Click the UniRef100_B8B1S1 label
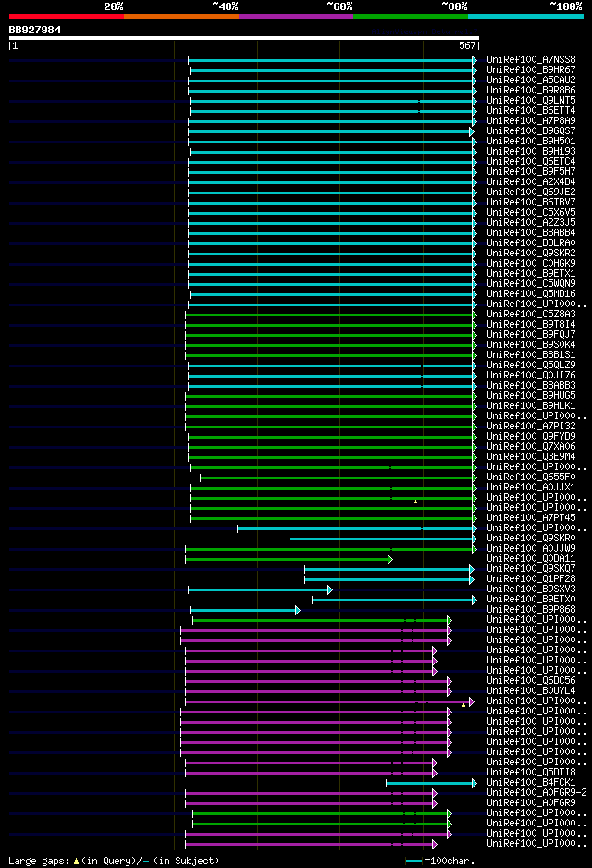This screenshot has width=592, height=868. coord(531,354)
